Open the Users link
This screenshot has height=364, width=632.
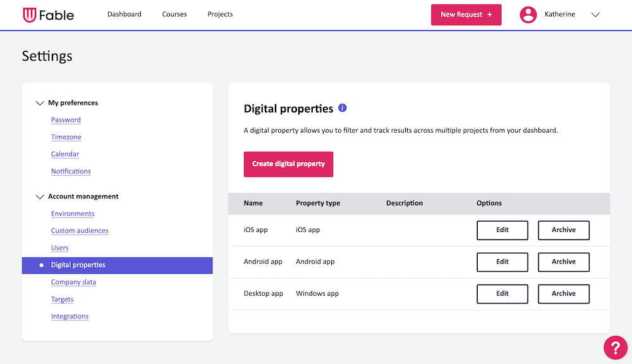tap(59, 248)
